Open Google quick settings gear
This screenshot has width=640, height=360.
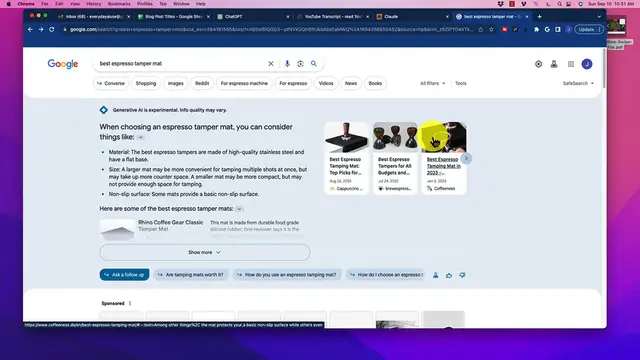(x=538, y=64)
